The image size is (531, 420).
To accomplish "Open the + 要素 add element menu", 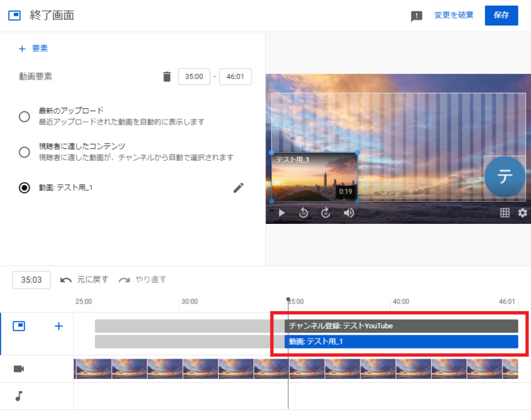I will 33,48.
